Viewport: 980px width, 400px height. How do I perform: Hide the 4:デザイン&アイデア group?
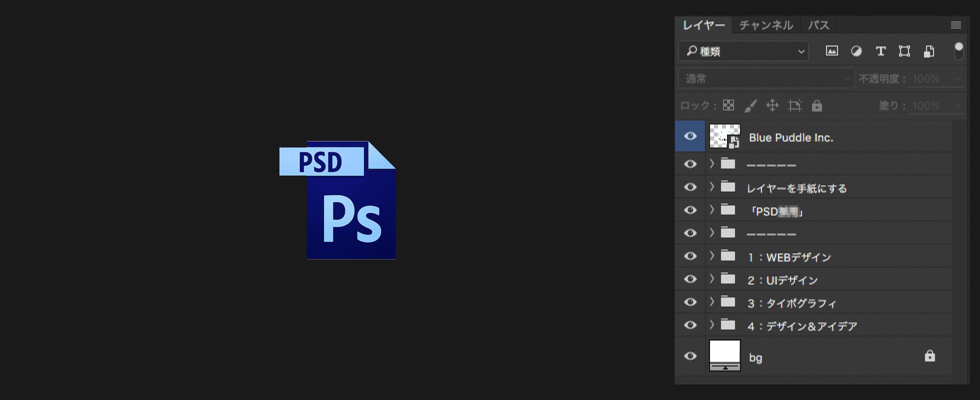tap(690, 325)
